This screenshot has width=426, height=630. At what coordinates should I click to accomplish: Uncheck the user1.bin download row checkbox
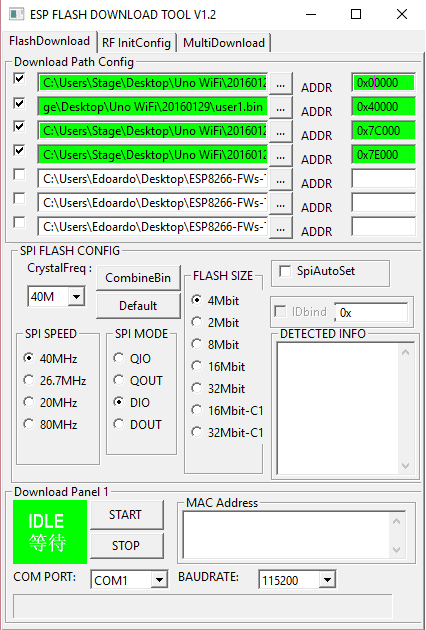(x=19, y=103)
